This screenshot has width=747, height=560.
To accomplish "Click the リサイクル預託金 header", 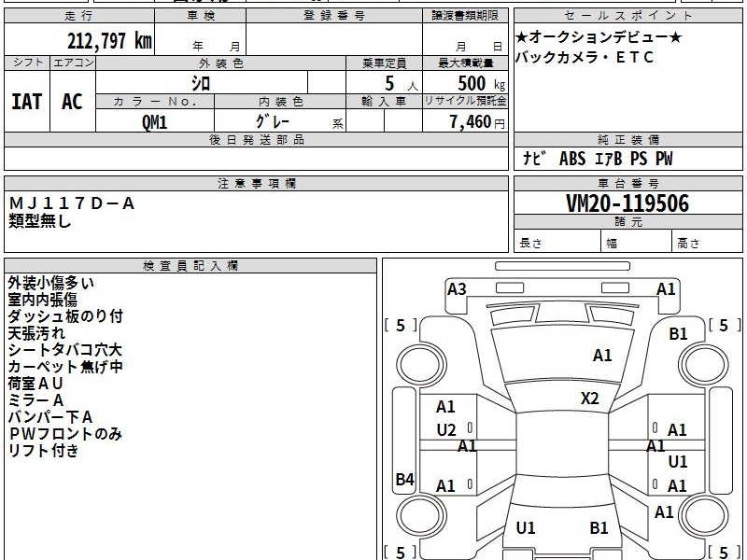I will tap(465, 102).
